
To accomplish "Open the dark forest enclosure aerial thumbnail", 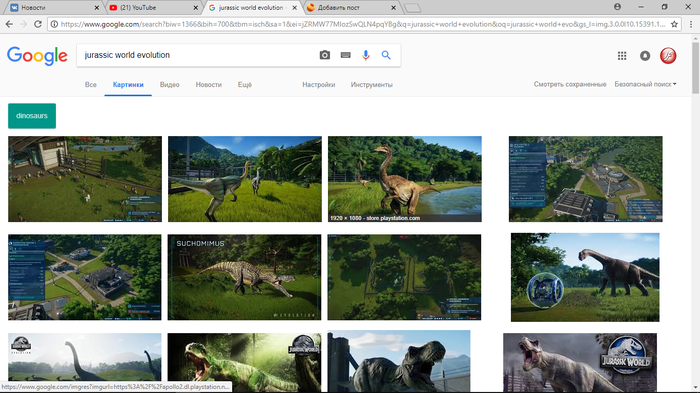I will (404, 277).
